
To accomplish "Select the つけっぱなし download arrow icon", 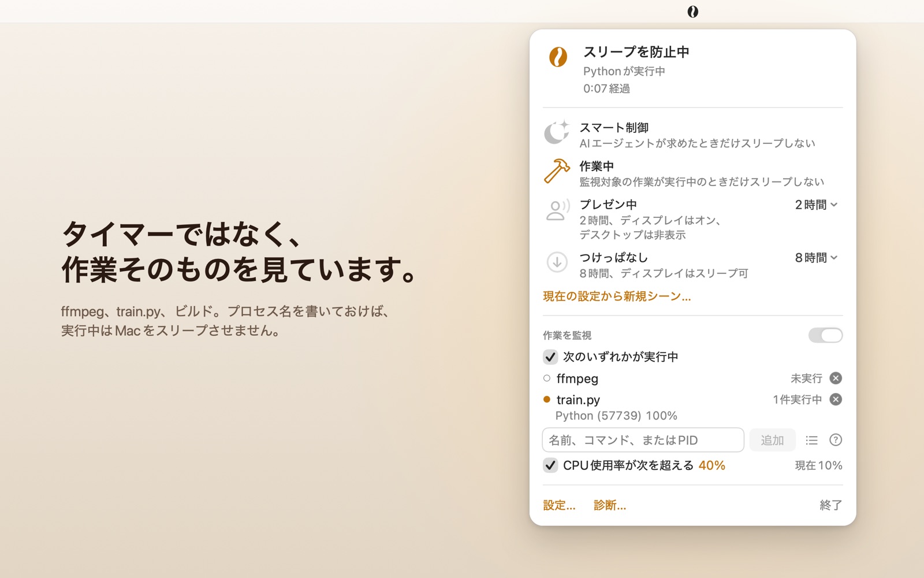I will coord(557,262).
